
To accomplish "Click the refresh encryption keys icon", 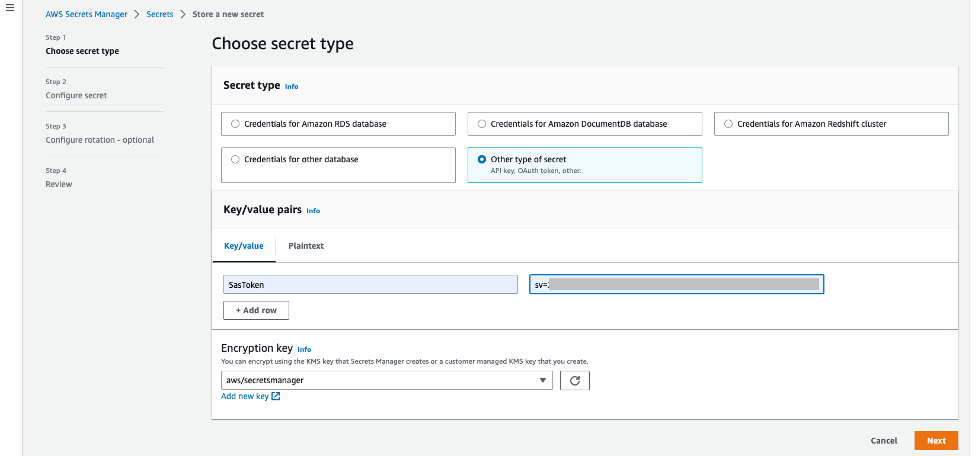I will [575, 380].
